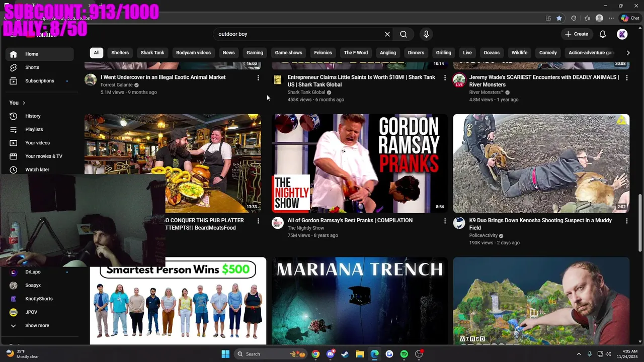Open Copilot Chat in the browser toolbar
The height and width of the screenshot is (362, 644).
click(x=630, y=18)
